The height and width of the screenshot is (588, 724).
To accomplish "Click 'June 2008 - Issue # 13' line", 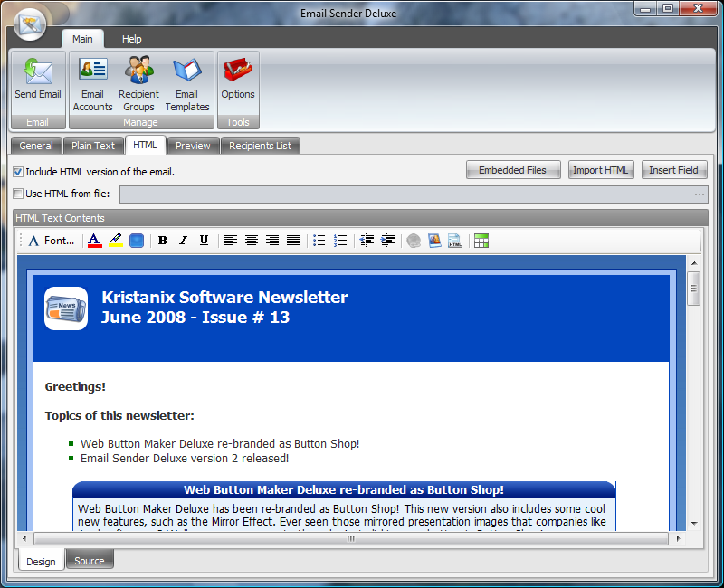I will click(x=195, y=318).
